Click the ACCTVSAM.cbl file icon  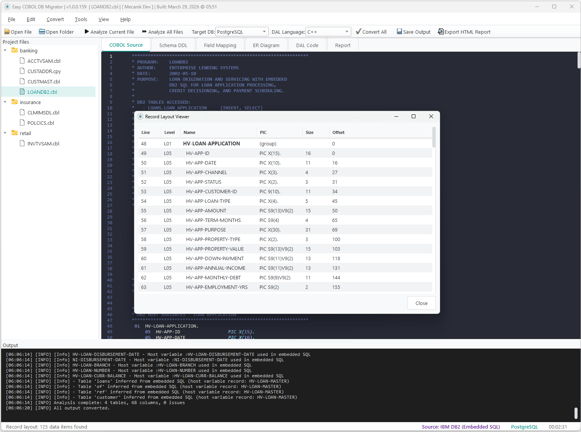[22, 61]
